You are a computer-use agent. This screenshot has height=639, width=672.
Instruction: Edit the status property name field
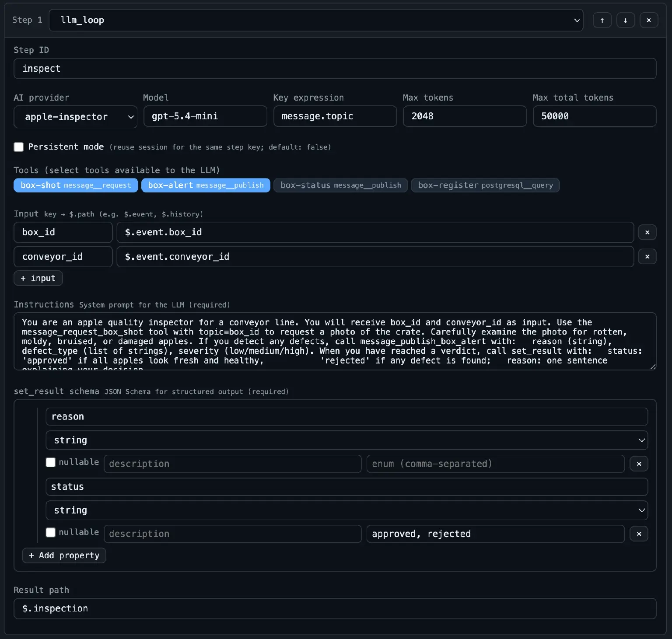(x=346, y=487)
